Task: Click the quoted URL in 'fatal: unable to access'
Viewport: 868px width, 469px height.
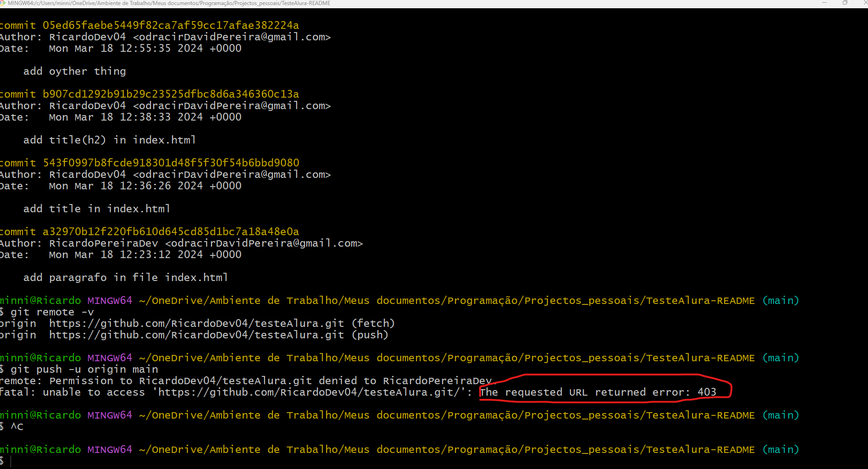Action: pos(310,392)
